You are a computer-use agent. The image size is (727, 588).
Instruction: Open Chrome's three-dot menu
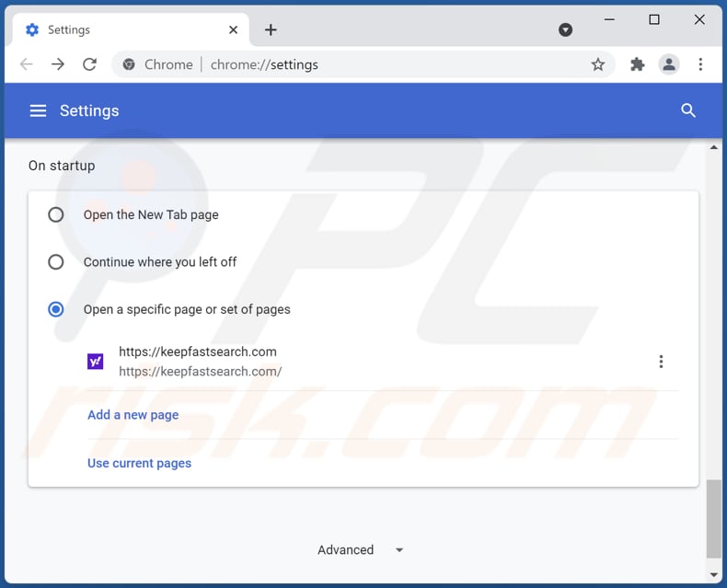700,64
